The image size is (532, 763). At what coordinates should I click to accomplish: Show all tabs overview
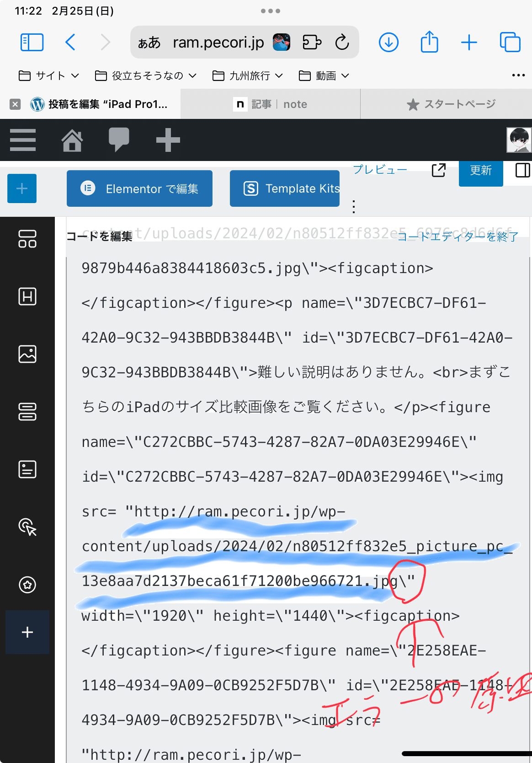pyautogui.click(x=510, y=42)
